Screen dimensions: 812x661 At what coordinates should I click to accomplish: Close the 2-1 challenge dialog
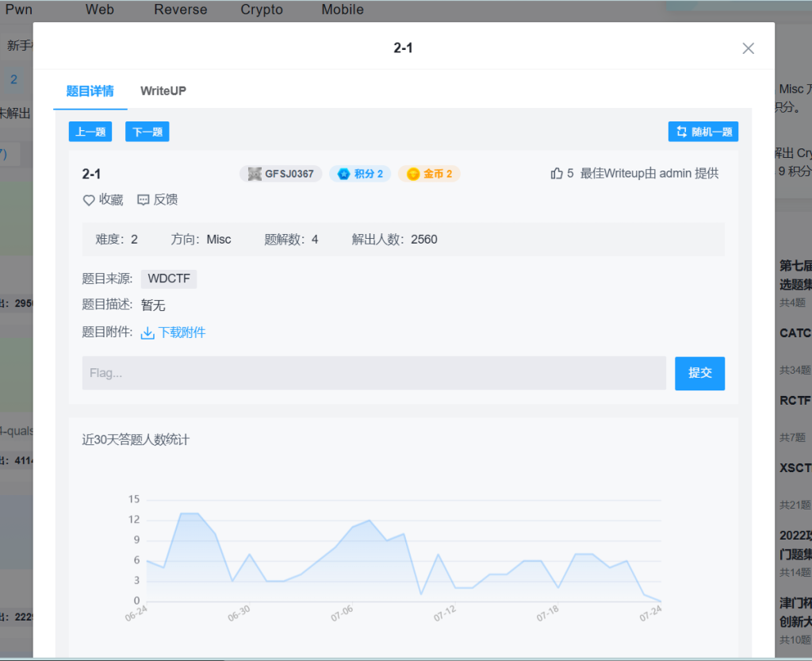click(748, 48)
